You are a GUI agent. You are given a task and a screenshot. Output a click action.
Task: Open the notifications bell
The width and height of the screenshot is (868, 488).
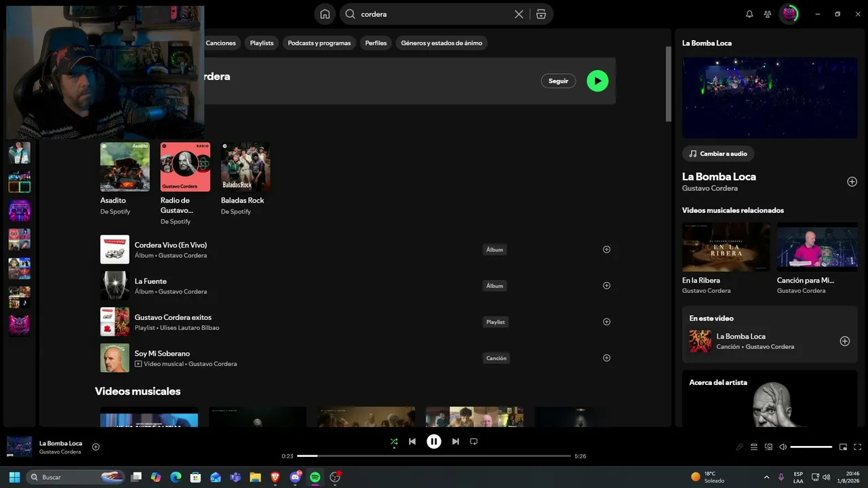coord(749,14)
